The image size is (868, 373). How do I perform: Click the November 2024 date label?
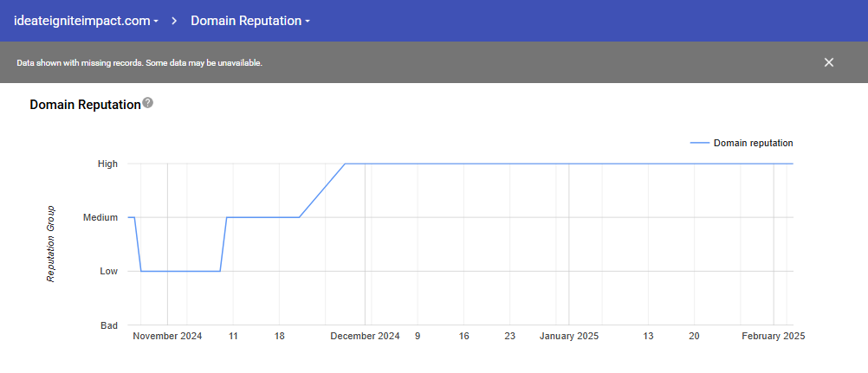167,337
